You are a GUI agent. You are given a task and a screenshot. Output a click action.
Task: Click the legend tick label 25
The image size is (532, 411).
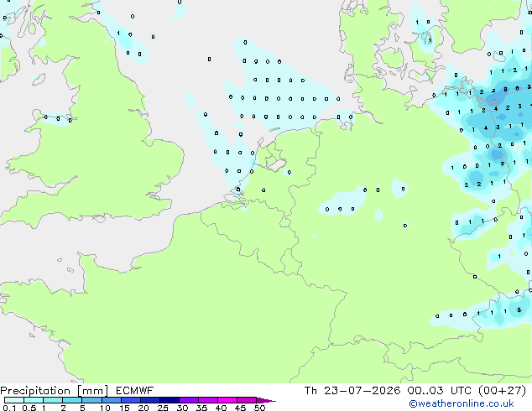[x=163, y=408]
